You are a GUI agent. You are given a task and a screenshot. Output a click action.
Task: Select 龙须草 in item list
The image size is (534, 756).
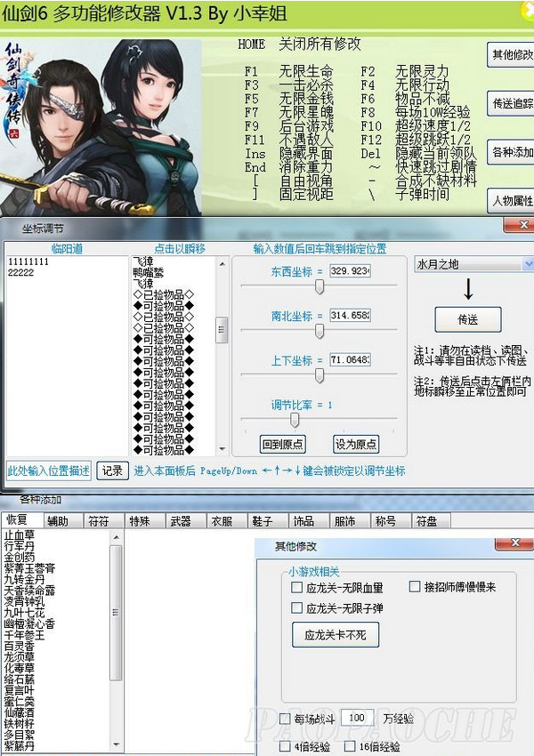(20, 657)
